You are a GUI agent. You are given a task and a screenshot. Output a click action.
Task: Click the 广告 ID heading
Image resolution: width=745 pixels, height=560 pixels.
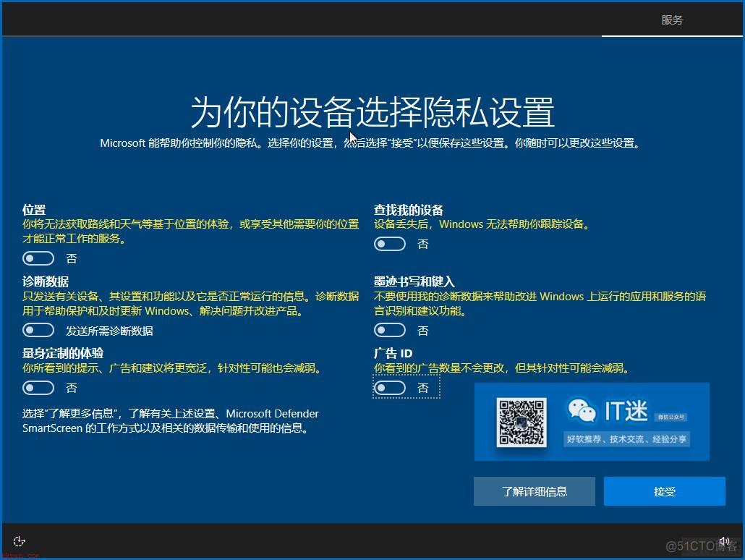click(x=393, y=353)
